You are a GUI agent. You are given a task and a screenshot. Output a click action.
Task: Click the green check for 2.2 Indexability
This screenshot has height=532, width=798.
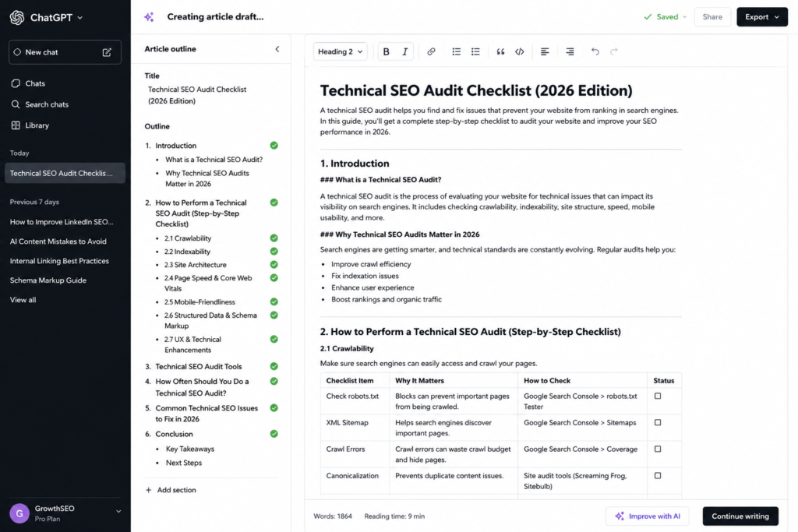click(274, 252)
